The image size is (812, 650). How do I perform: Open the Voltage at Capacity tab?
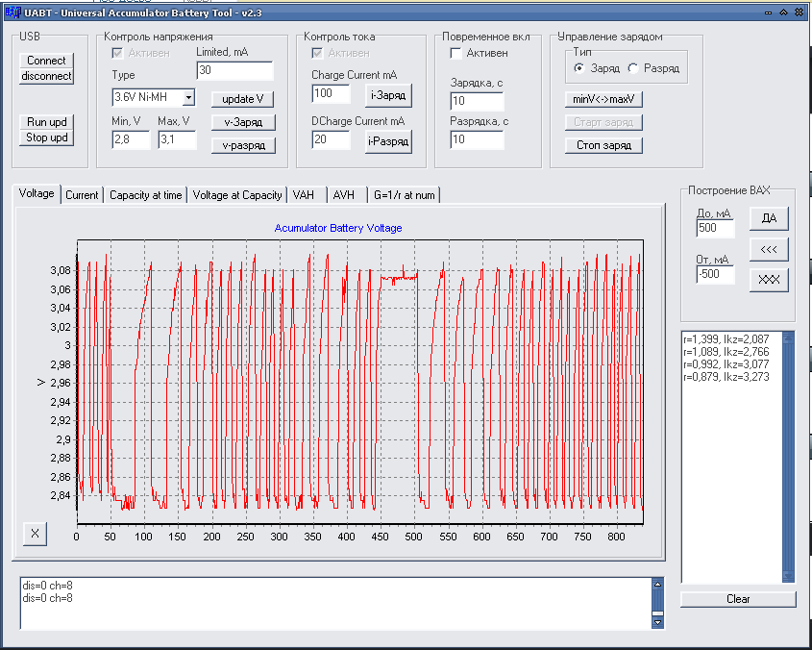click(x=237, y=195)
